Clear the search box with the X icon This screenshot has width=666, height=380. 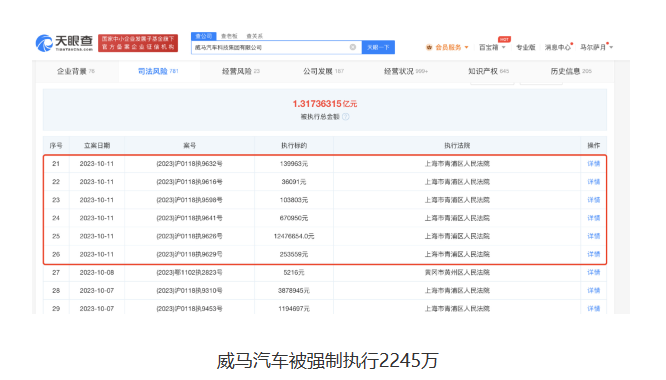353,47
